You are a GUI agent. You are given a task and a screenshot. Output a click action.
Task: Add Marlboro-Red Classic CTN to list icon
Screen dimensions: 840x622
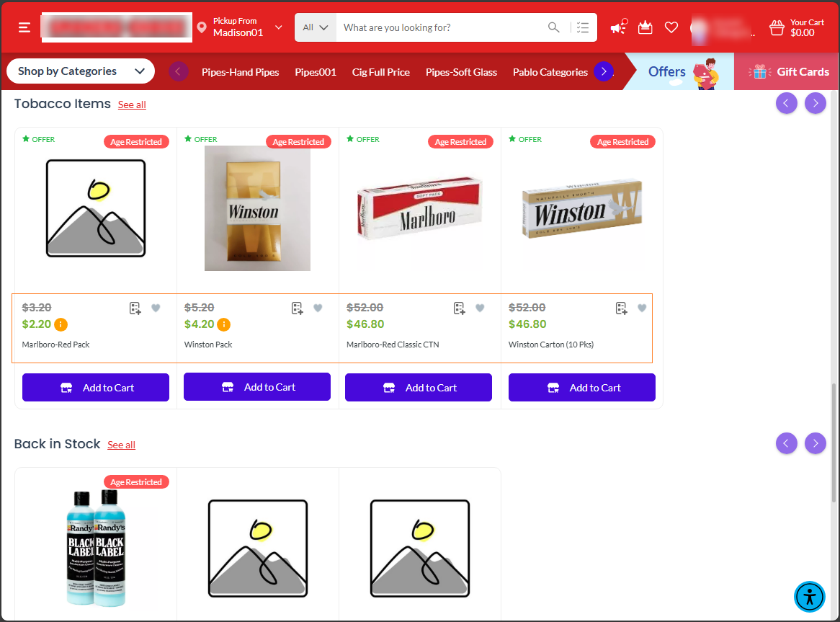[459, 308]
